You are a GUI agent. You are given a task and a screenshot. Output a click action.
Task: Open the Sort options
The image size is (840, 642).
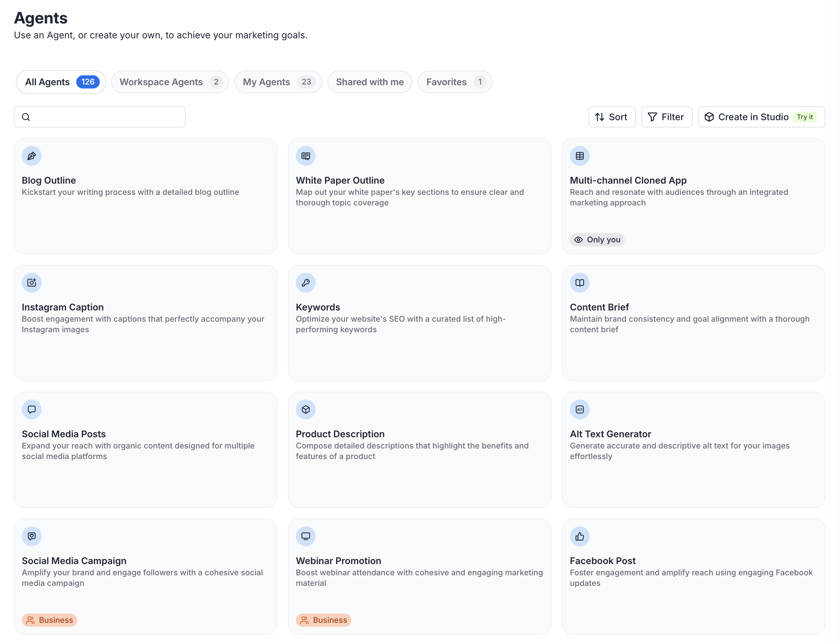point(612,117)
